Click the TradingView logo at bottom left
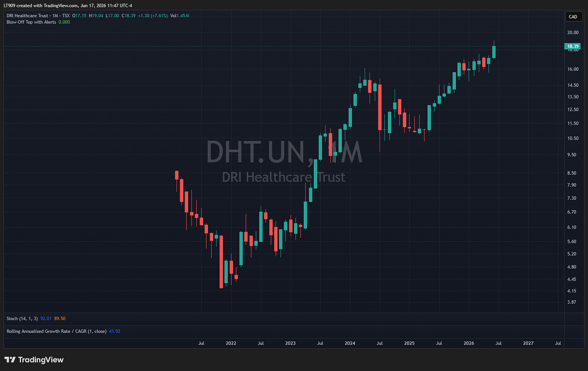588x371 pixels. point(34,360)
